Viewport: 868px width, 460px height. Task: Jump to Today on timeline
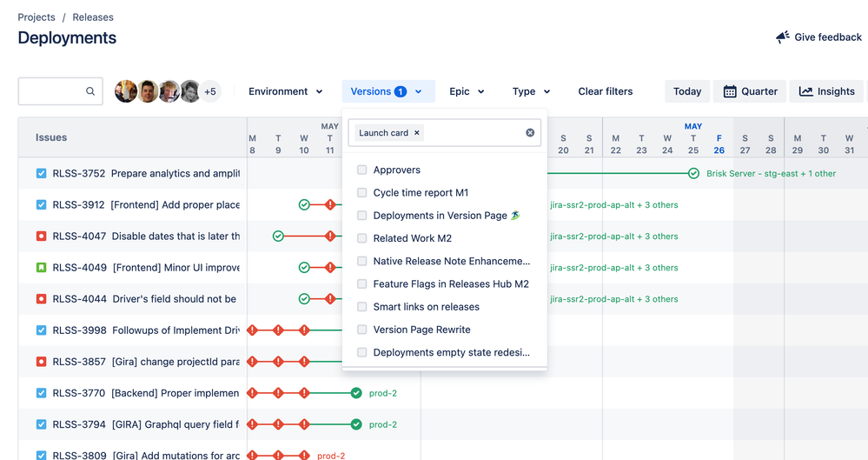pos(687,91)
